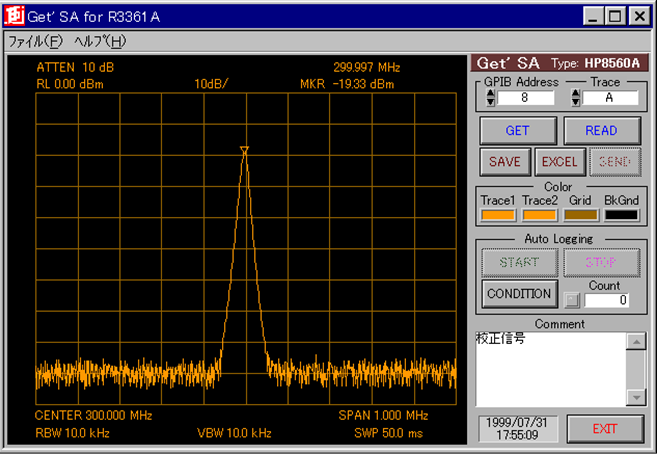This screenshot has width=657, height=454.
Task: Decrease GPIB Address with down arrow
Action: [491, 102]
